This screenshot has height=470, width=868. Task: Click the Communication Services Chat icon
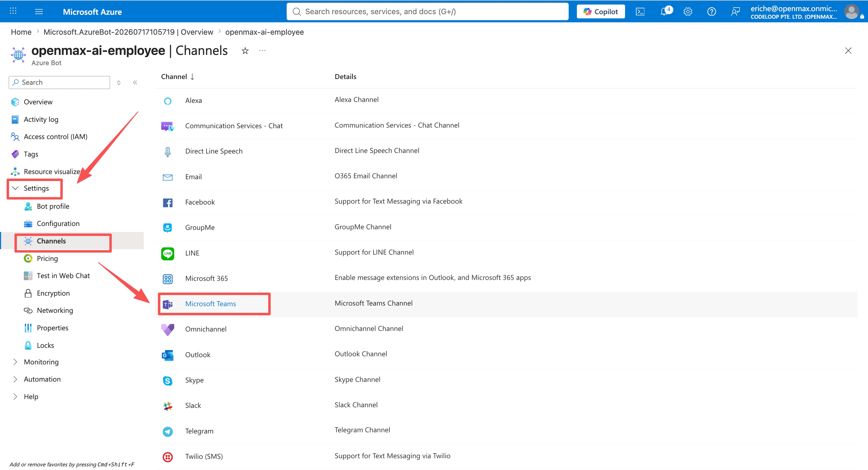click(168, 126)
